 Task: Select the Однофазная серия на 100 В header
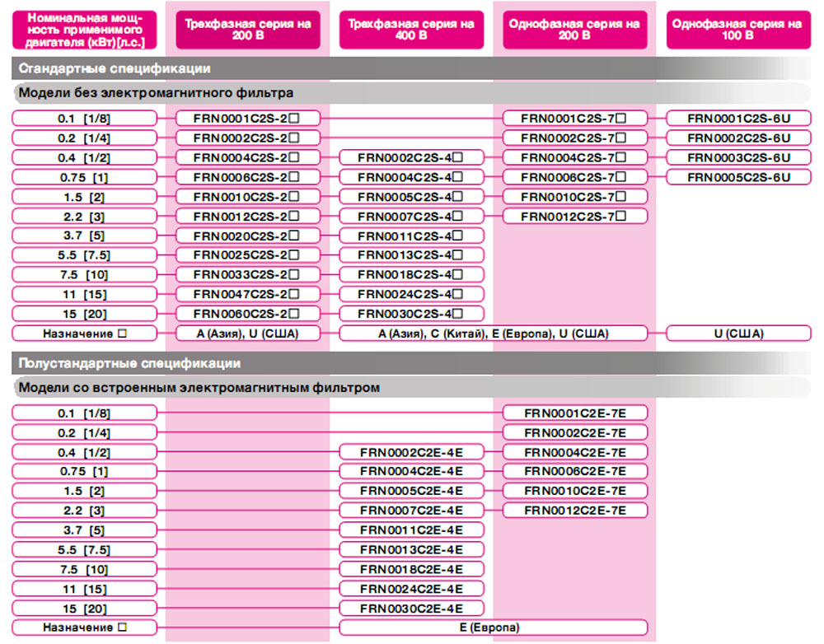point(738,30)
